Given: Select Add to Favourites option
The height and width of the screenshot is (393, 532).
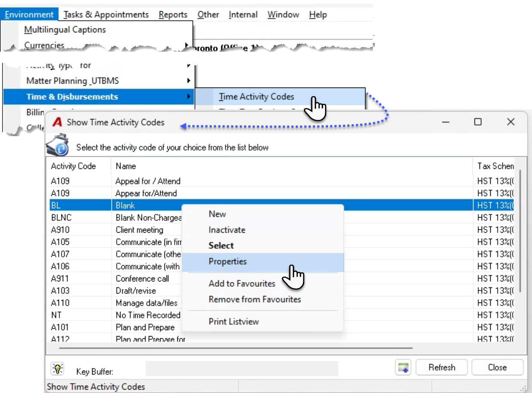Looking at the screenshot, I should click(242, 284).
